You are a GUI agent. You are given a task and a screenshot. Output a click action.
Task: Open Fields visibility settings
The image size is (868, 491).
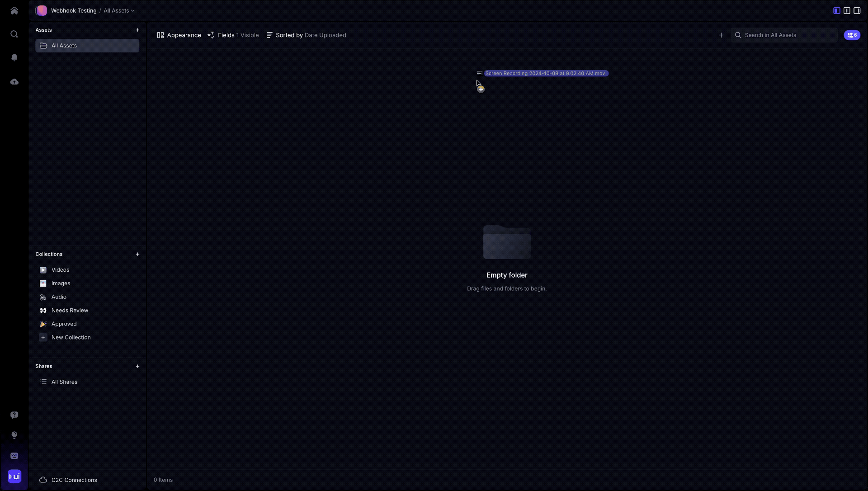(233, 35)
